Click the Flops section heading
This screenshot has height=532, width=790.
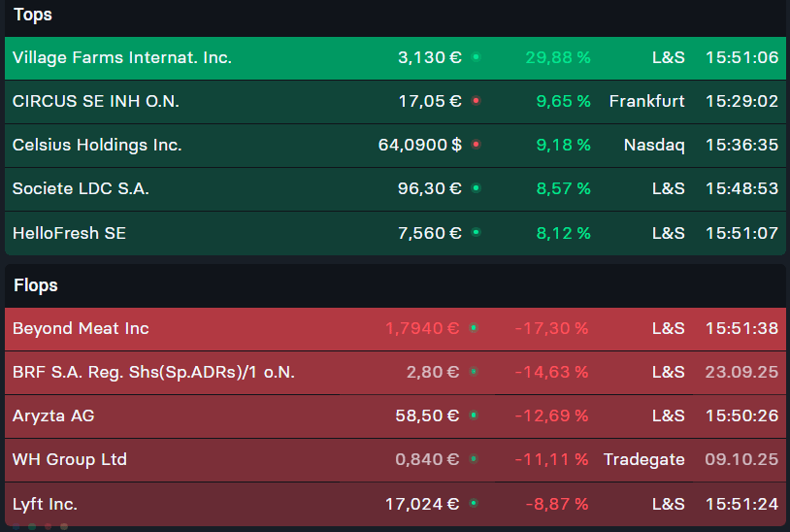point(35,285)
